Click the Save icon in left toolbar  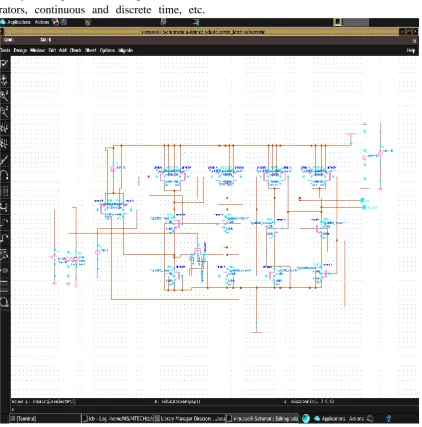point(4,80)
